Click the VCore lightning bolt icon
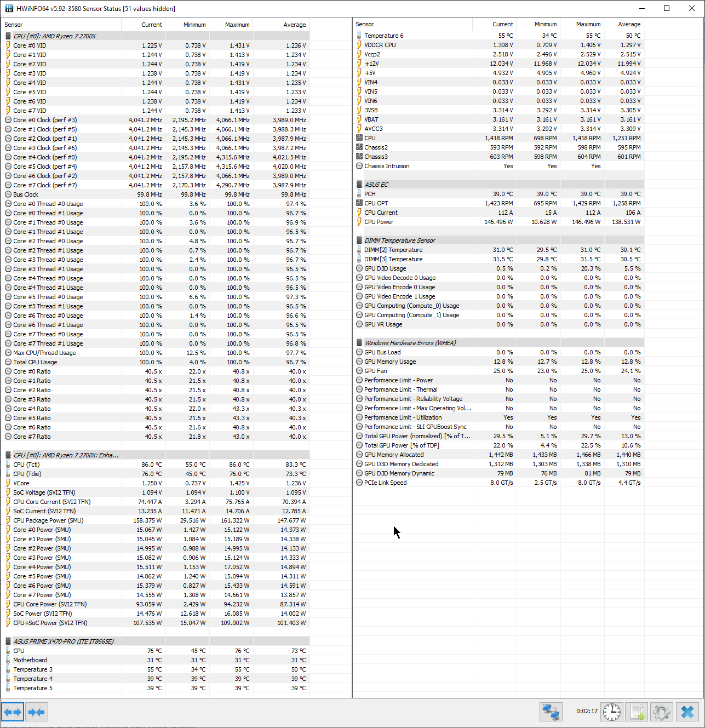 (x=8, y=483)
